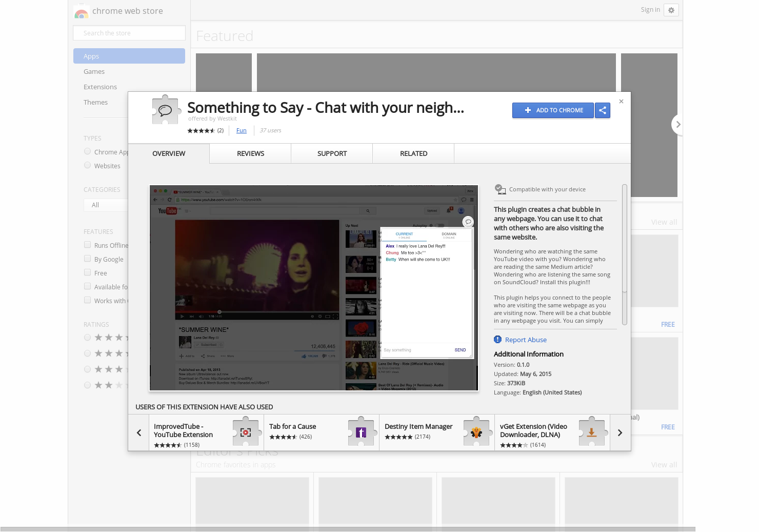Click the Report Abuse link

526,340
